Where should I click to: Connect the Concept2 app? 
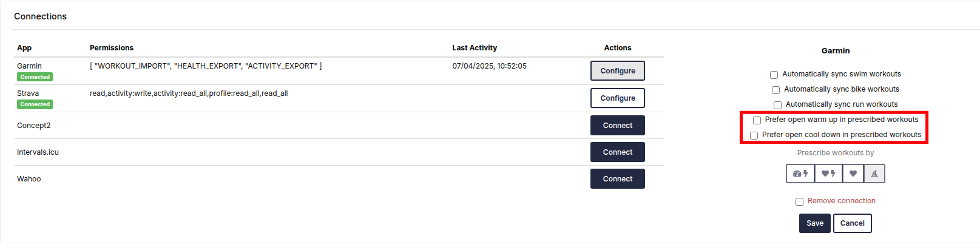point(617,126)
